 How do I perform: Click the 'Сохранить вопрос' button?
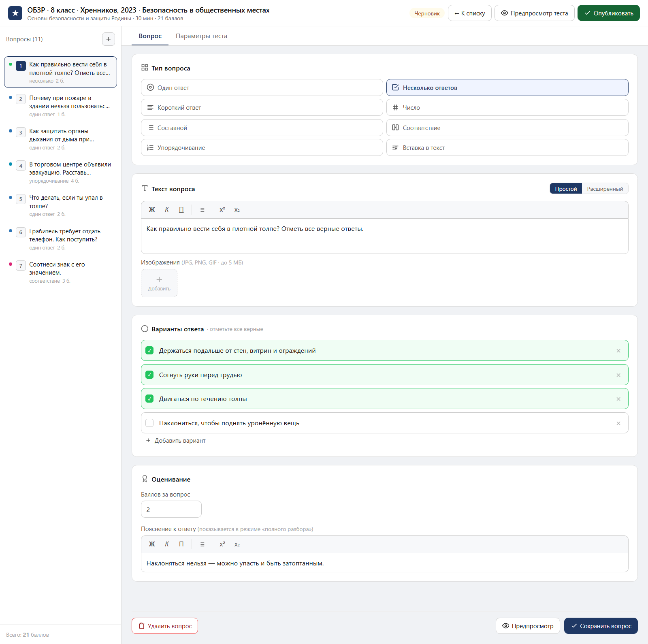pyautogui.click(x=601, y=626)
